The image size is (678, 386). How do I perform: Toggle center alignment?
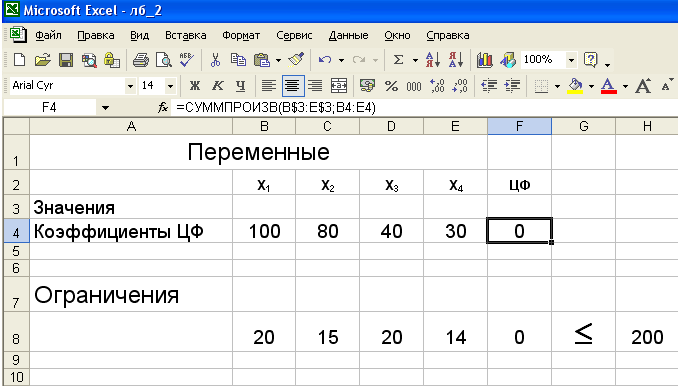293,86
